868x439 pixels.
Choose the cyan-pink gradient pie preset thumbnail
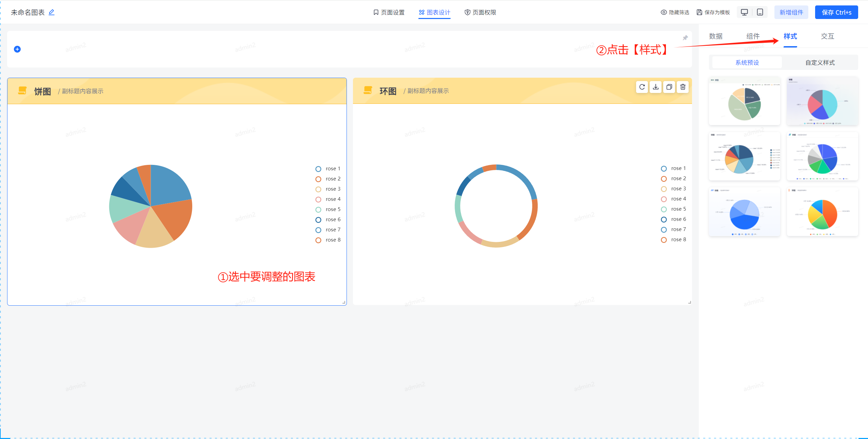pos(823,101)
